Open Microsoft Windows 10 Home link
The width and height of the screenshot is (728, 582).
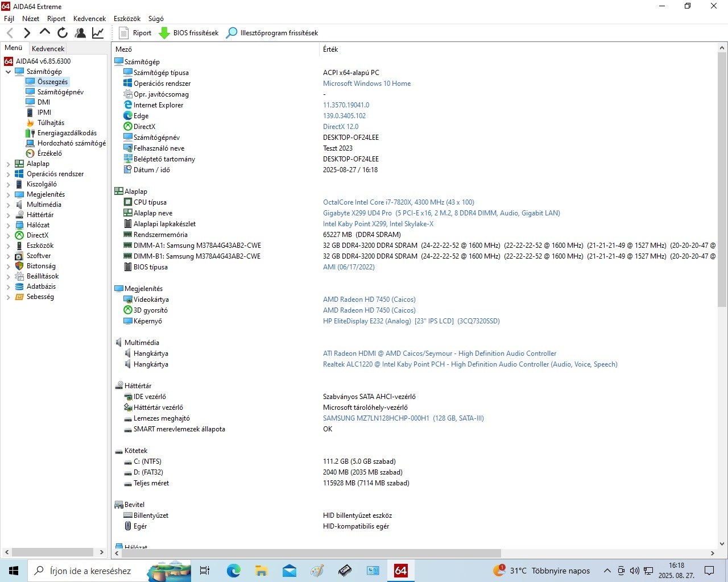tap(367, 84)
